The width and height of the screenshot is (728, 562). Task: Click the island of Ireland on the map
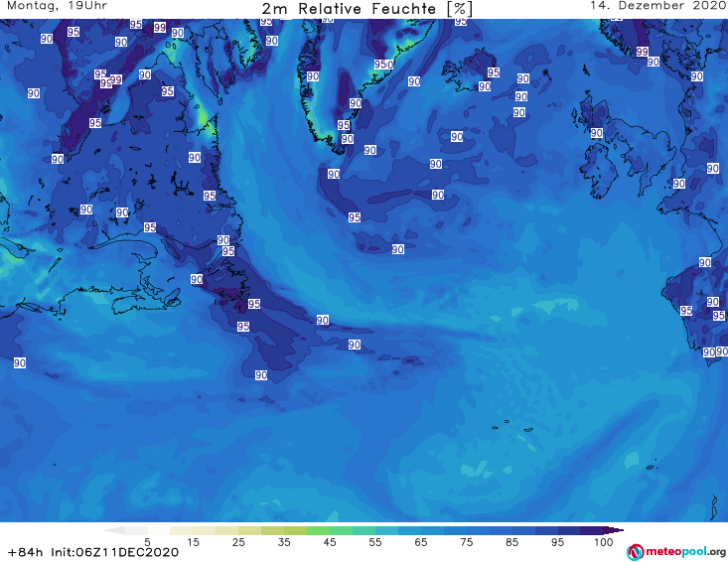click(x=598, y=171)
